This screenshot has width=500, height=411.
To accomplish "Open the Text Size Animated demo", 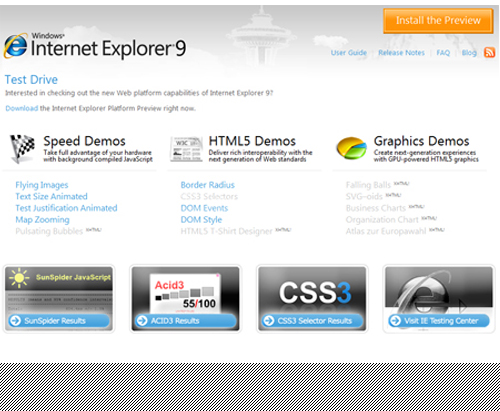I will 51,196.
